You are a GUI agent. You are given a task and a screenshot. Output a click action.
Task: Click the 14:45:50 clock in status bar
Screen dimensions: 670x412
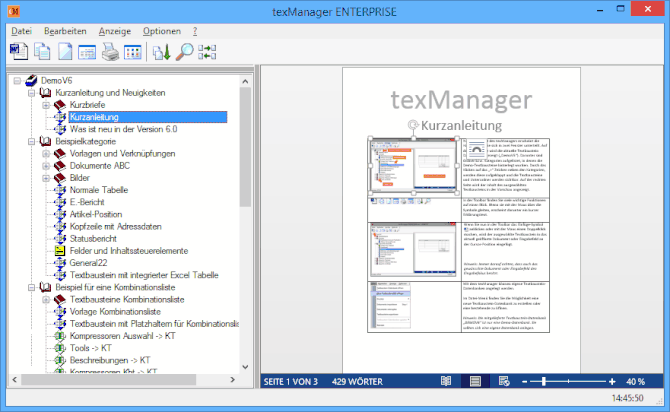pos(627,398)
